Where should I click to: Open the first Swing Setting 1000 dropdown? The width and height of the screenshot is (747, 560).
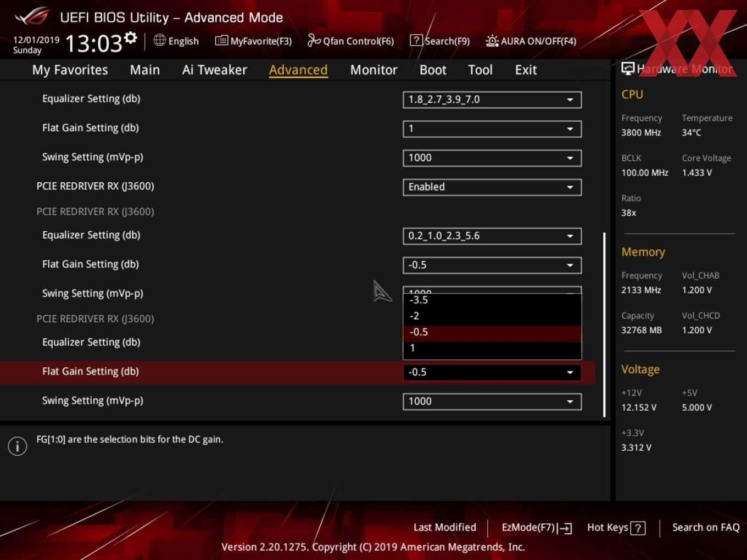492,158
